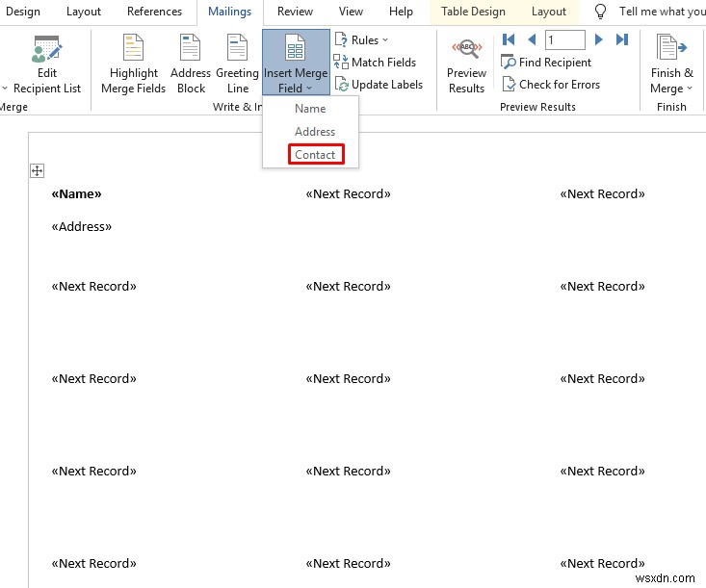
Task: Open Find Recipient
Action: tap(546, 63)
